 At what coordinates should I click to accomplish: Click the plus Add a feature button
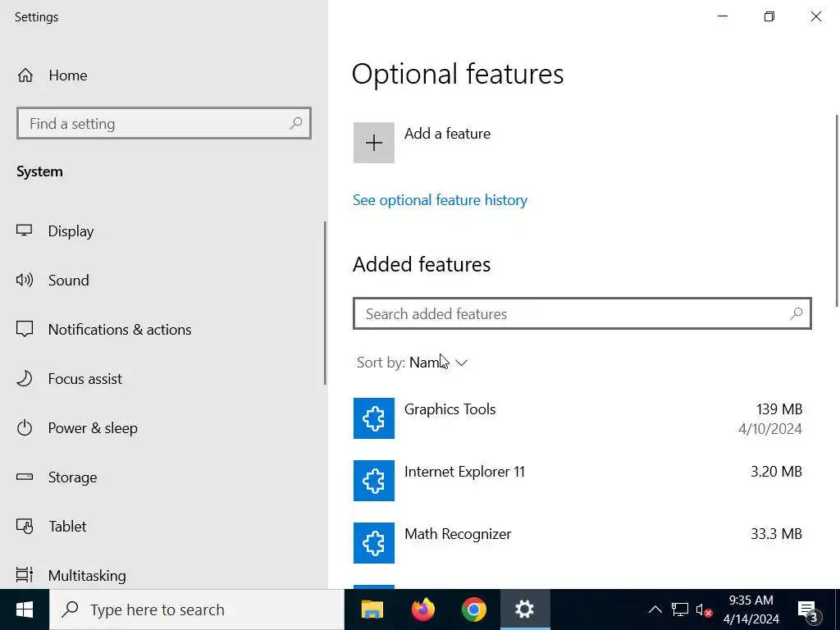pyautogui.click(x=374, y=143)
